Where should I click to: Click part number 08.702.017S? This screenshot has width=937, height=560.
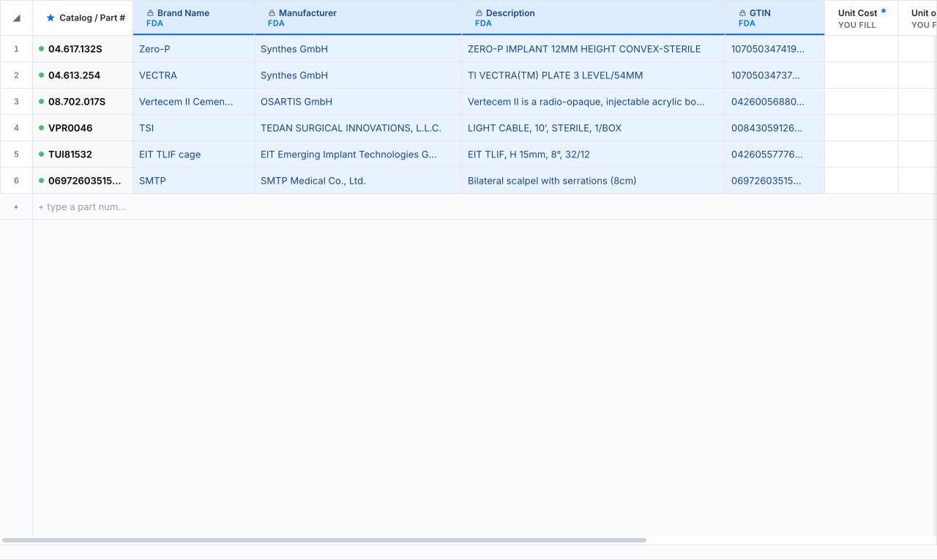tap(77, 102)
